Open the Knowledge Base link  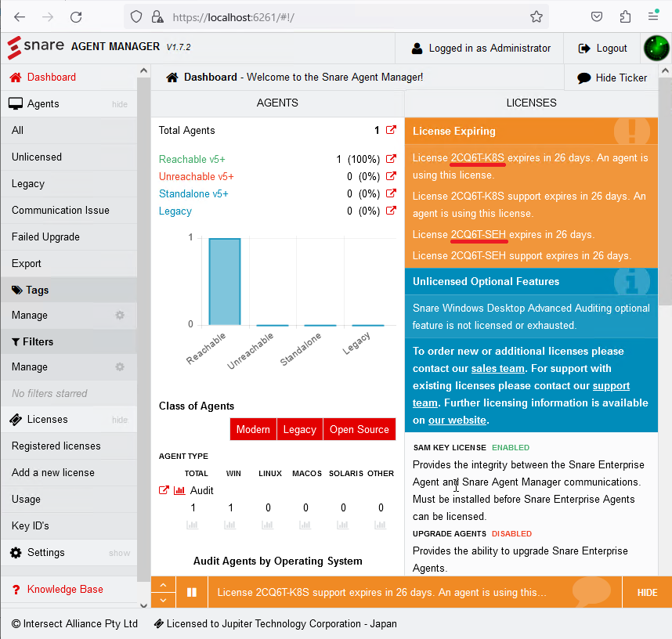coord(69,590)
